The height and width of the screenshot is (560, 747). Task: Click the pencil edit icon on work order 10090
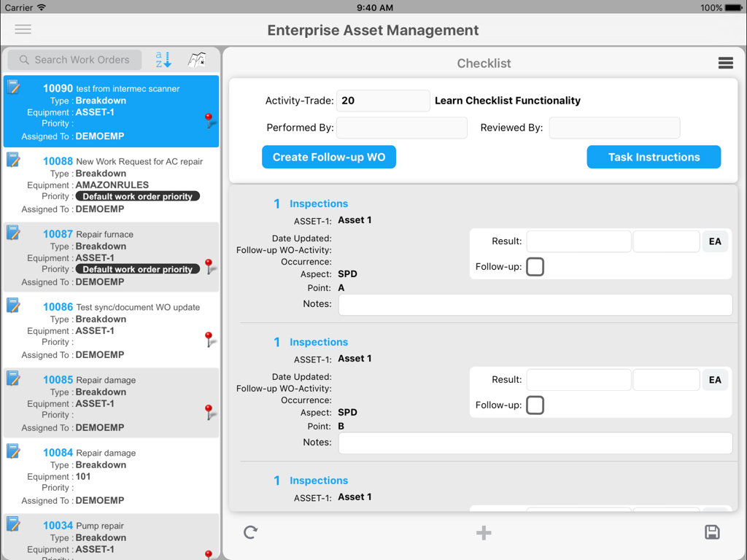coord(13,85)
